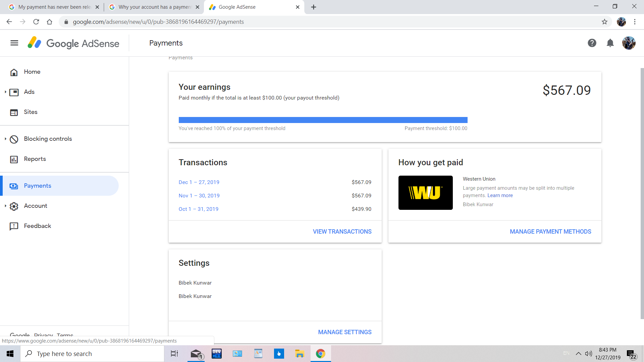The height and width of the screenshot is (362, 644).
Task: Expand the Ads sidebar section
Action: 5,92
